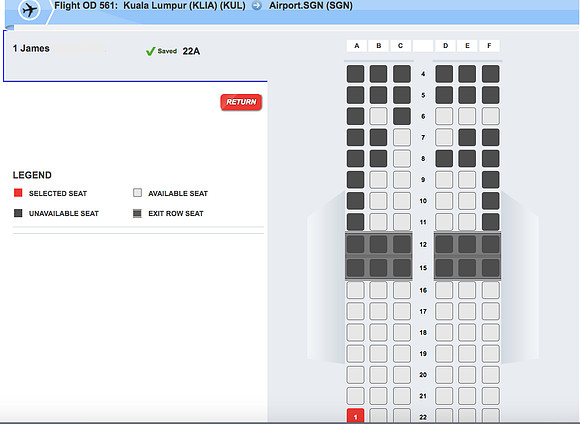Select available seat 7D
This screenshot has width=580, height=424.
(x=444, y=137)
